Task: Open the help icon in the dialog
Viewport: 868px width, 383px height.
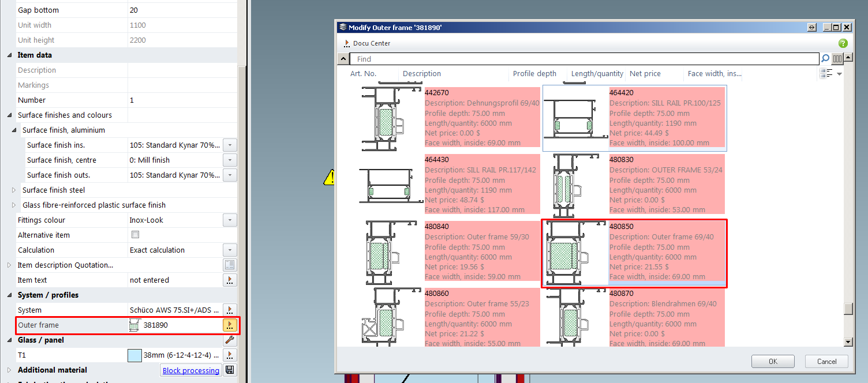Action: click(x=843, y=43)
